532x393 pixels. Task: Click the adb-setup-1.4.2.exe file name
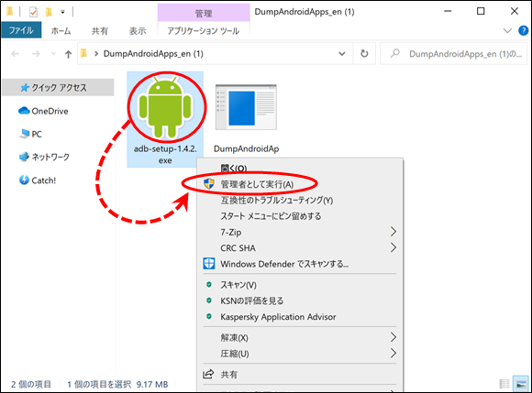165,155
